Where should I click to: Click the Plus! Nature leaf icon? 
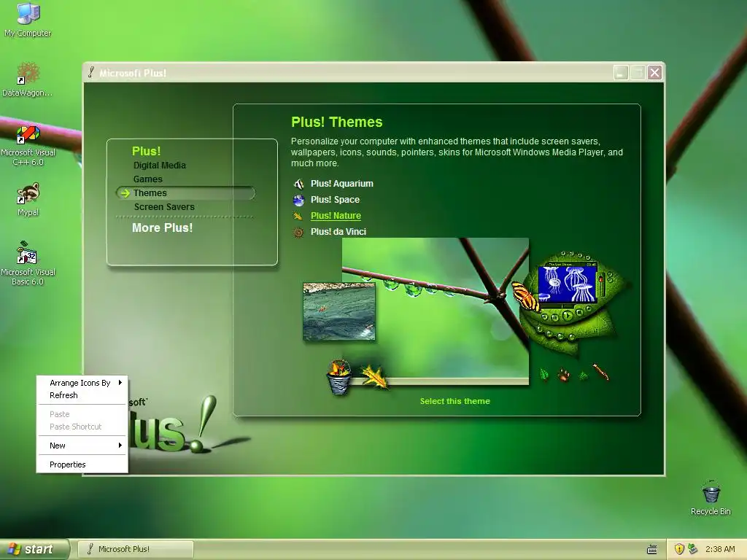click(298, 216)
